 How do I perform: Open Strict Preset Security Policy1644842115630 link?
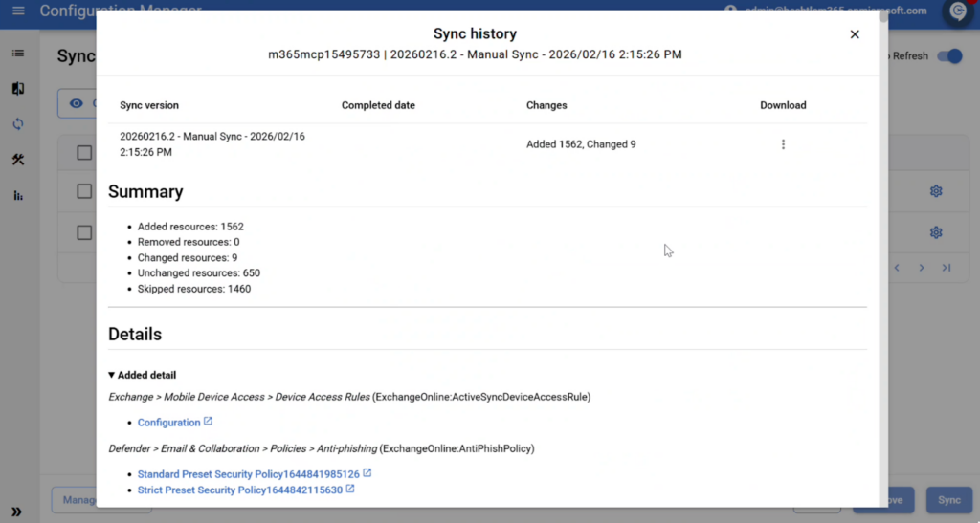coord(239,490)
